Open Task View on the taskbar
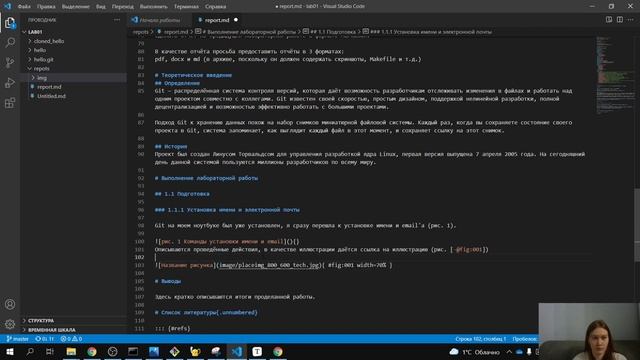The image size is (640, 360). tap(50, 351)
